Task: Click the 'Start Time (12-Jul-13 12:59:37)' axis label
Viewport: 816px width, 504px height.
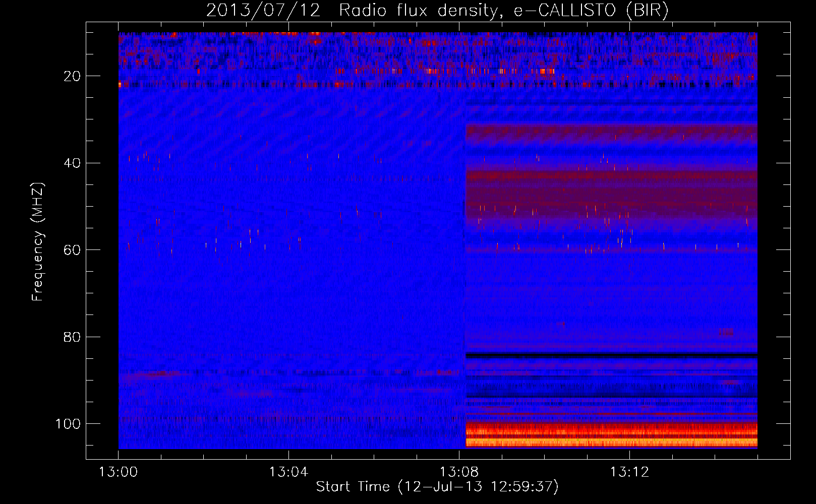Action: click(x=437, y=487)
